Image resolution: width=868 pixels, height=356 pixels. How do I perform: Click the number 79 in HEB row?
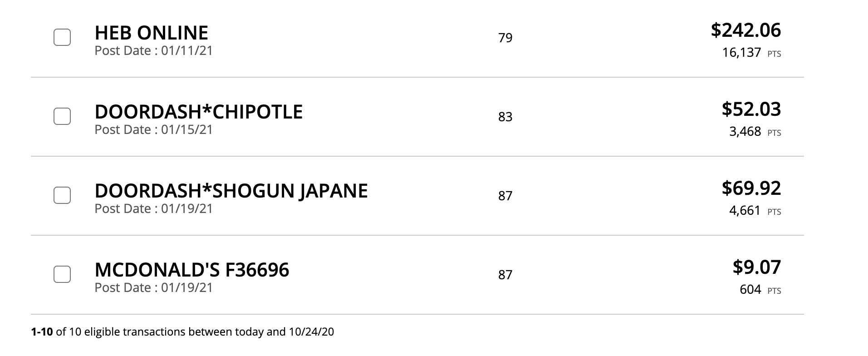pos(505,38)
